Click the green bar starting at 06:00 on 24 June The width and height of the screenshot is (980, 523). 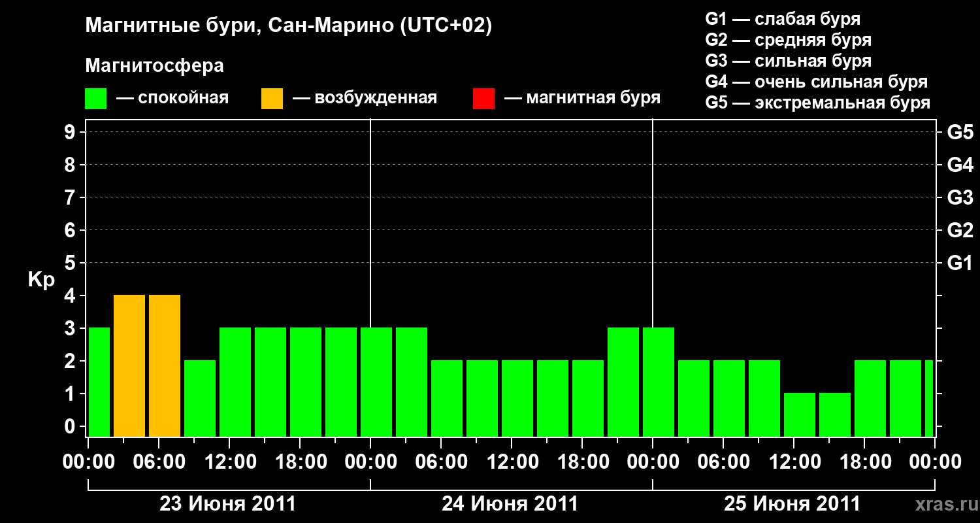[447, 398]
